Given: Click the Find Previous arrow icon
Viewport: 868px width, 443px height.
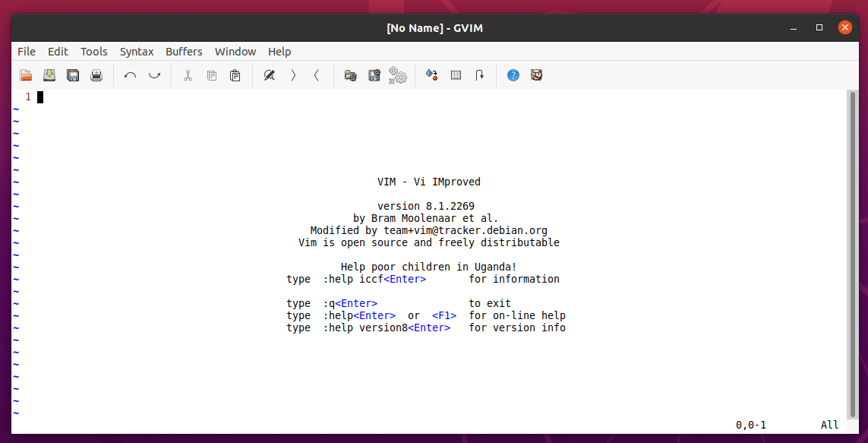Looking at the screenshot, I should click(x=317, y=74).
